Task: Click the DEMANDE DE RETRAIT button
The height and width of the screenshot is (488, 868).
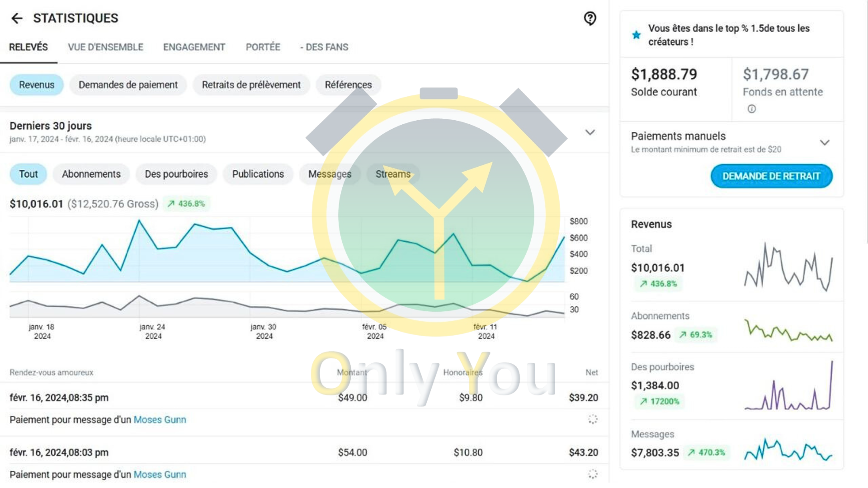Action: click(771, 176)
